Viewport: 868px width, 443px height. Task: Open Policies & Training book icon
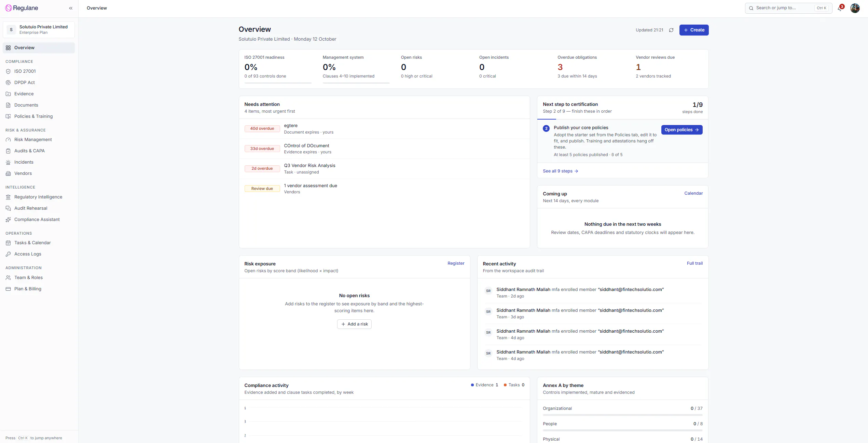[8, 116]
